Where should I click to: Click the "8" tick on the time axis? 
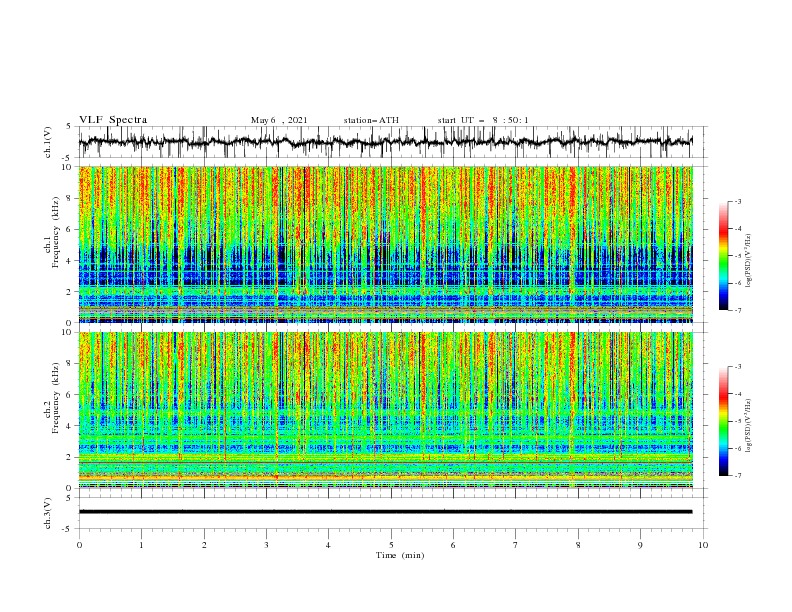coord(578,545)
